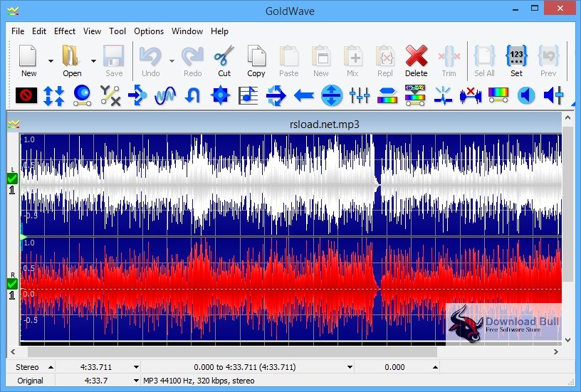This screenshot has width=581, height=392.
Task: Click the spectrum colored bar effect icon
Action: (x=498, y=95)
